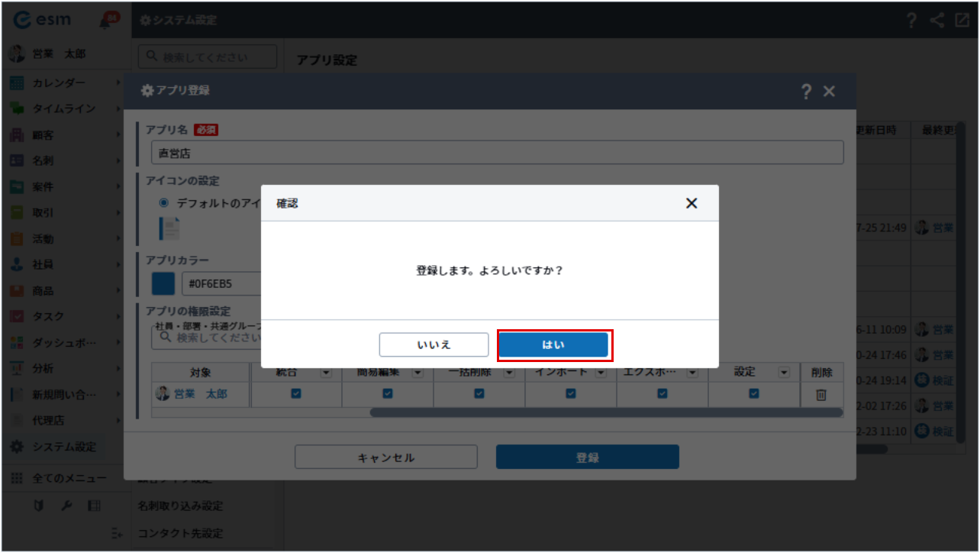Open the インポート column header dropdown

click(x=601, y=372)
